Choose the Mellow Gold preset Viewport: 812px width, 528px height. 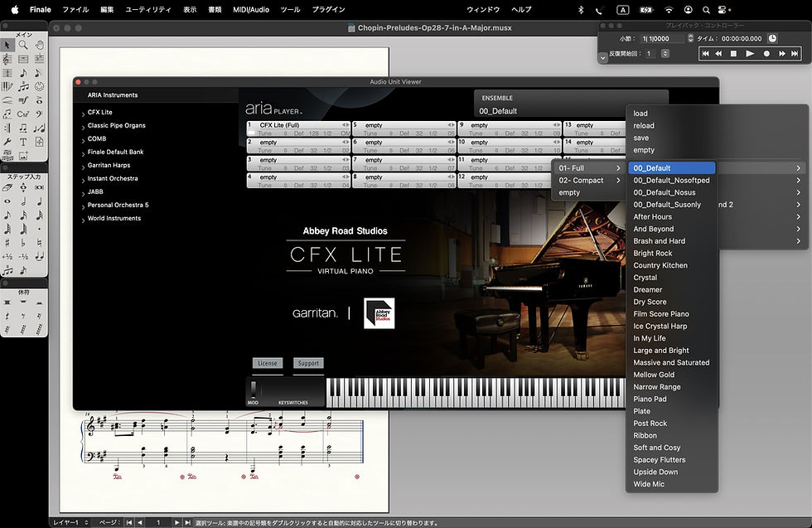click(x=672, y=375)
